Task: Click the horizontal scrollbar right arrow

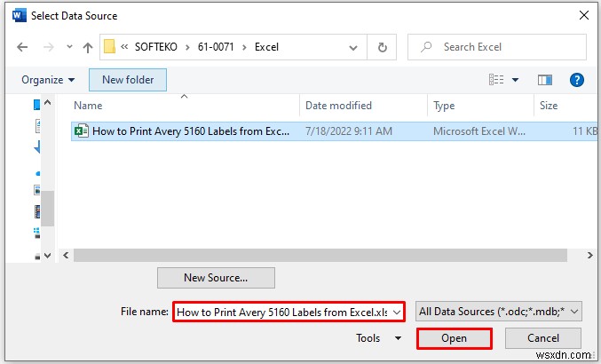Action: pos(589,255)
